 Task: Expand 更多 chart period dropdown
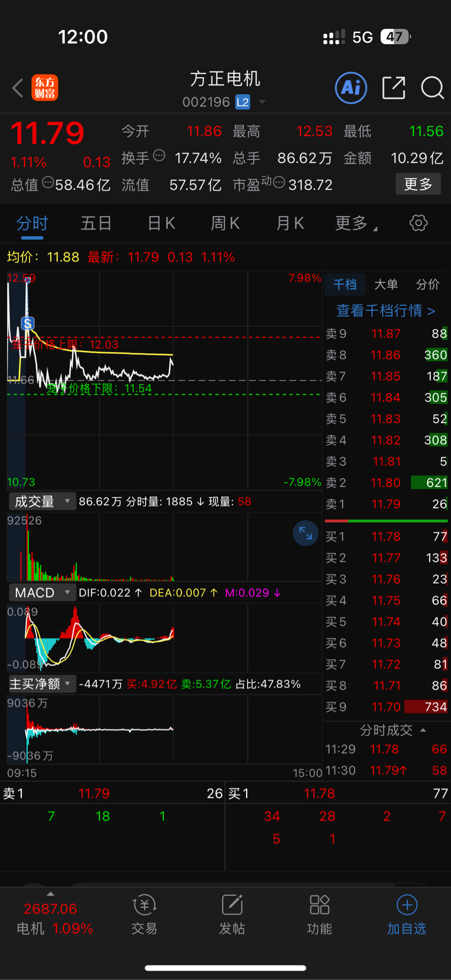pyautogui.click(x=356, y=223)
